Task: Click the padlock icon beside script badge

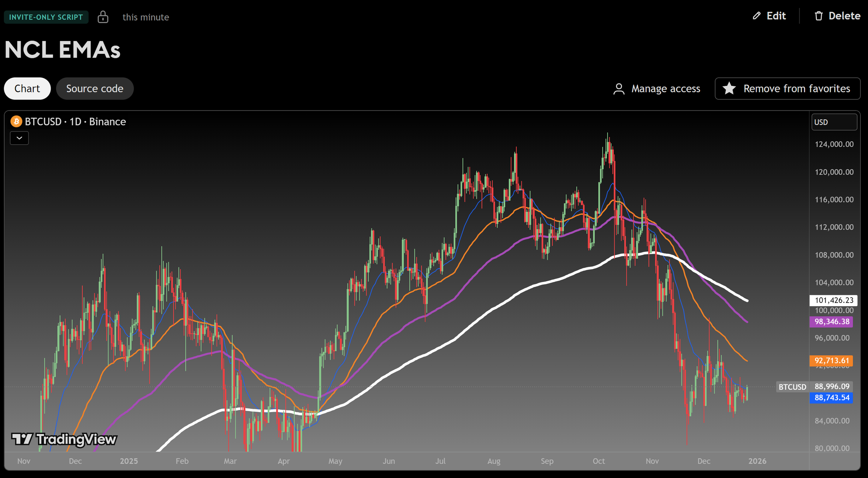Action: point(103,17)
